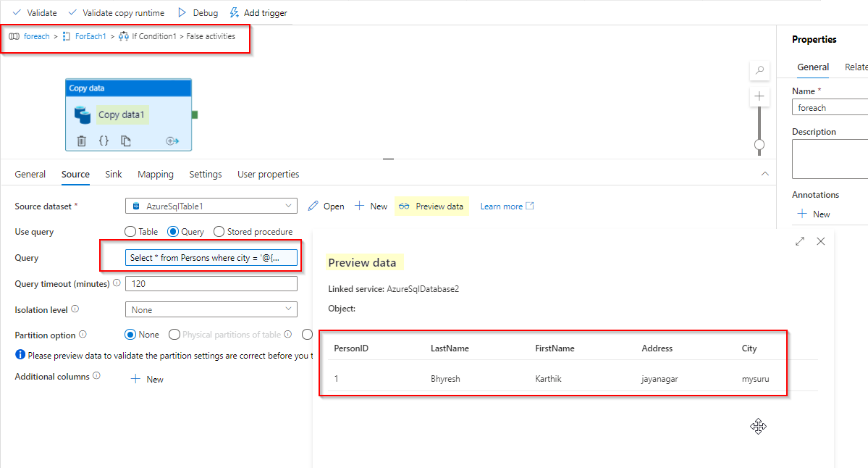Click PersonID column header
The height and width of the screenshot is (468, 868).
pos(351,348)
